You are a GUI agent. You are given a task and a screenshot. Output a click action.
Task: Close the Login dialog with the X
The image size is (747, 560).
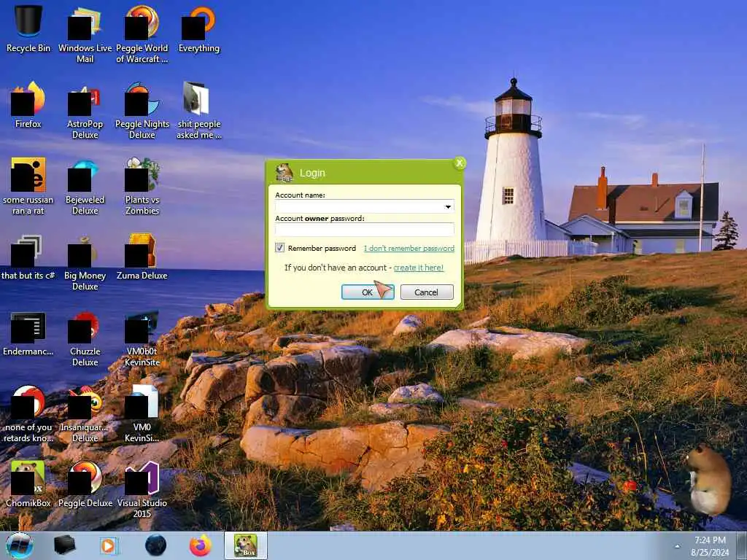(x=460, y=163)
